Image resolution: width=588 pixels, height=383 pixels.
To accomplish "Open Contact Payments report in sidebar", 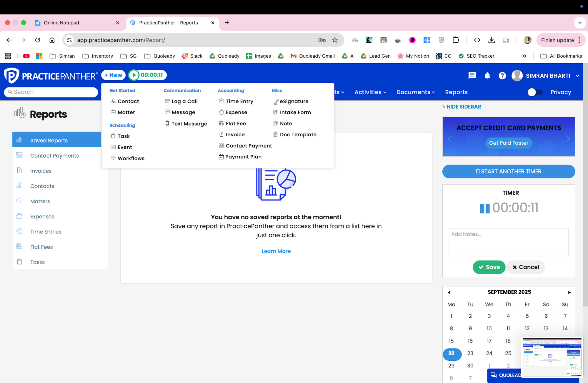I will click(54, 155).
